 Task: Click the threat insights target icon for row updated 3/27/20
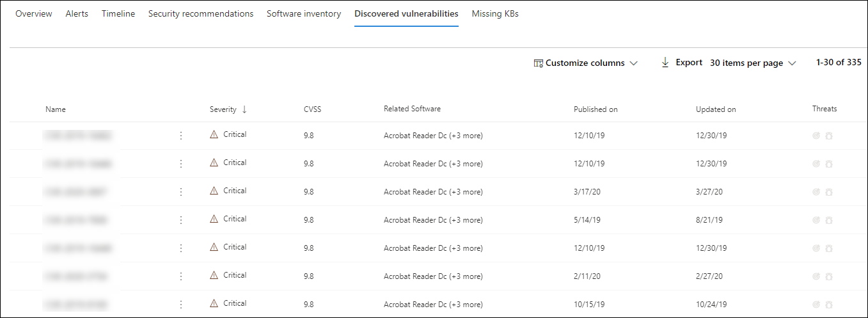816,192
